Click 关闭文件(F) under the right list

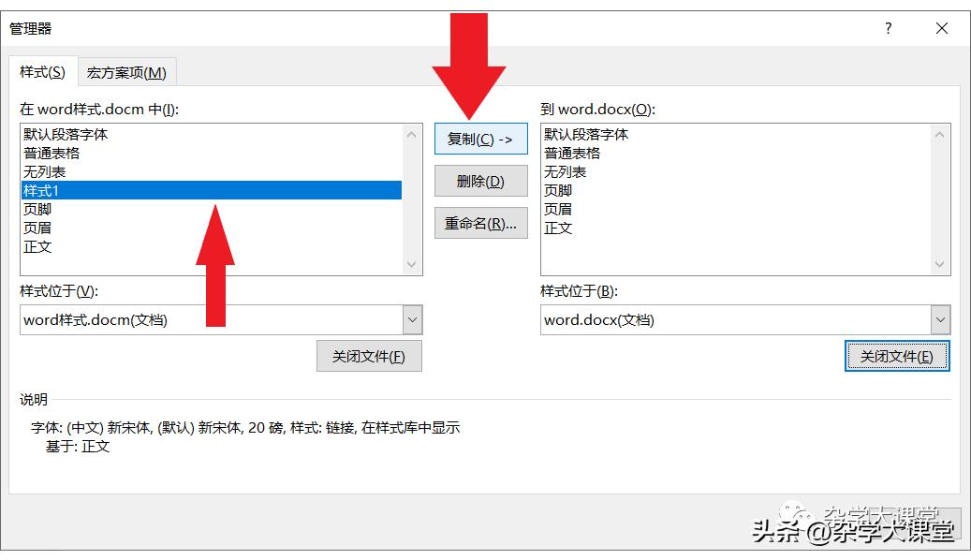[x=896, y=356]
